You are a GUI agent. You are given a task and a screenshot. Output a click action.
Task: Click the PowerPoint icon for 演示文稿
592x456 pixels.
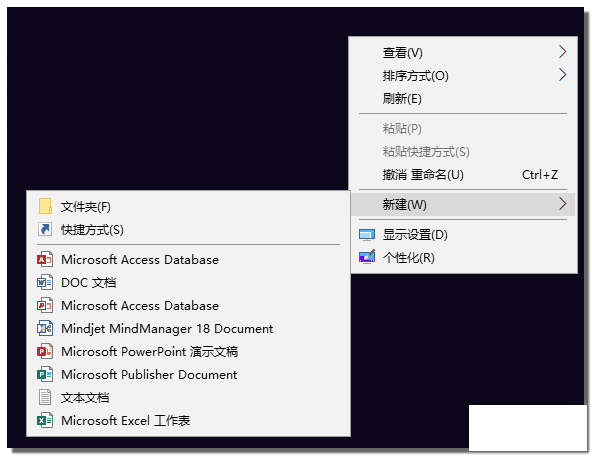pyautogui.click(x=45, y=351)
